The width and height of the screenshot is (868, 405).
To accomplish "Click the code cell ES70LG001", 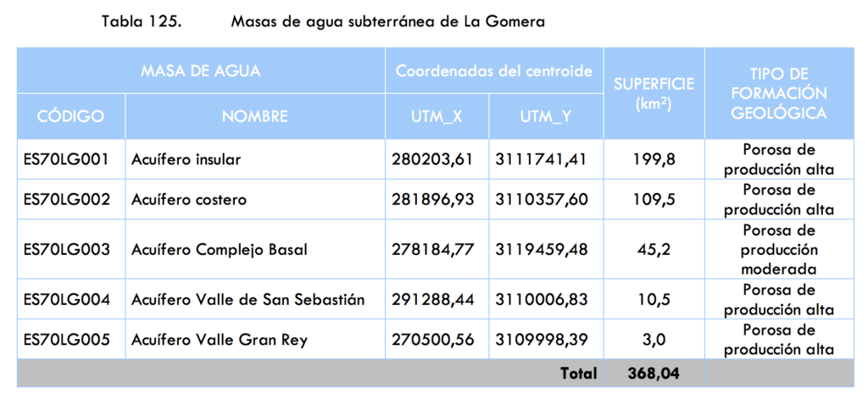I will point(71,159).
